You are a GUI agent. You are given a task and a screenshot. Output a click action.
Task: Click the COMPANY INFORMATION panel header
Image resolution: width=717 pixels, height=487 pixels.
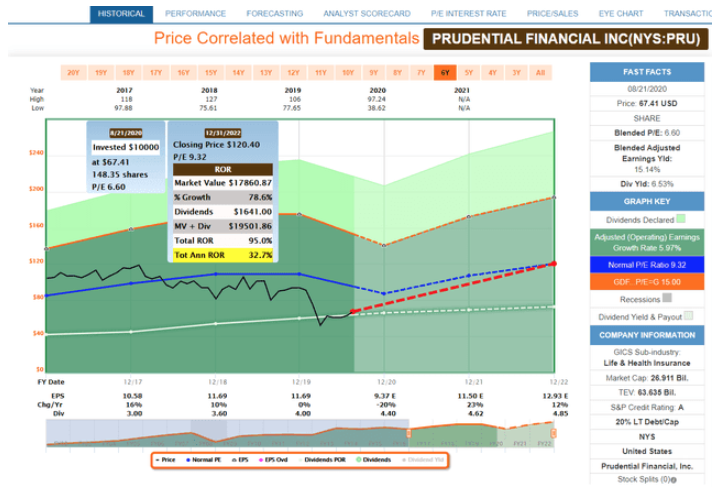point(647,335)
